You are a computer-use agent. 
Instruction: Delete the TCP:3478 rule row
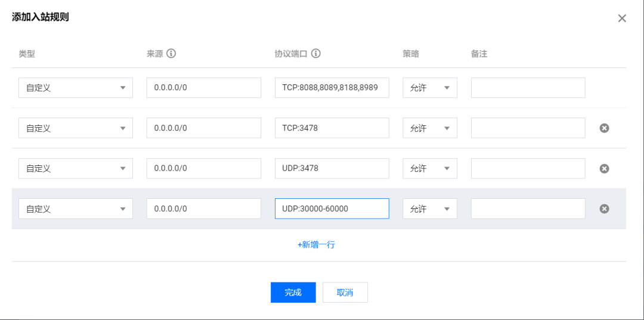pos(603,128)
